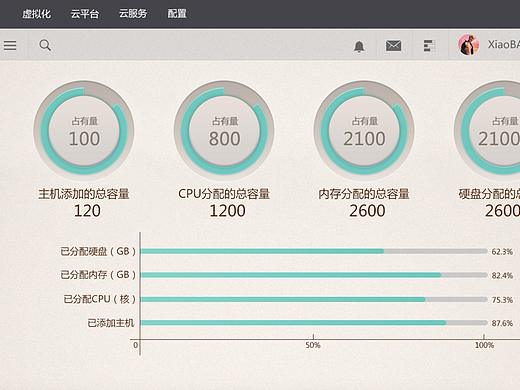Open the user avatar picture
This screenshot has height=390, width=520.
(469, 45)
